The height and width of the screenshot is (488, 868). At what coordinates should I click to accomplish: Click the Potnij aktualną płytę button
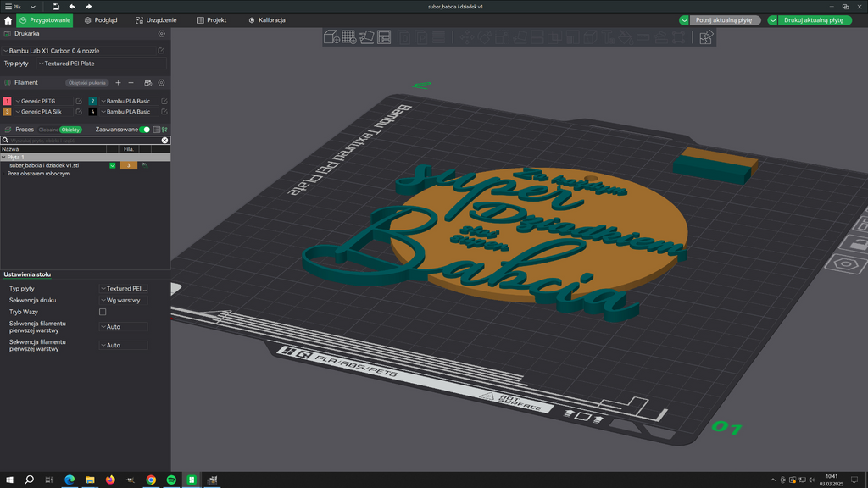click(724, 20)
